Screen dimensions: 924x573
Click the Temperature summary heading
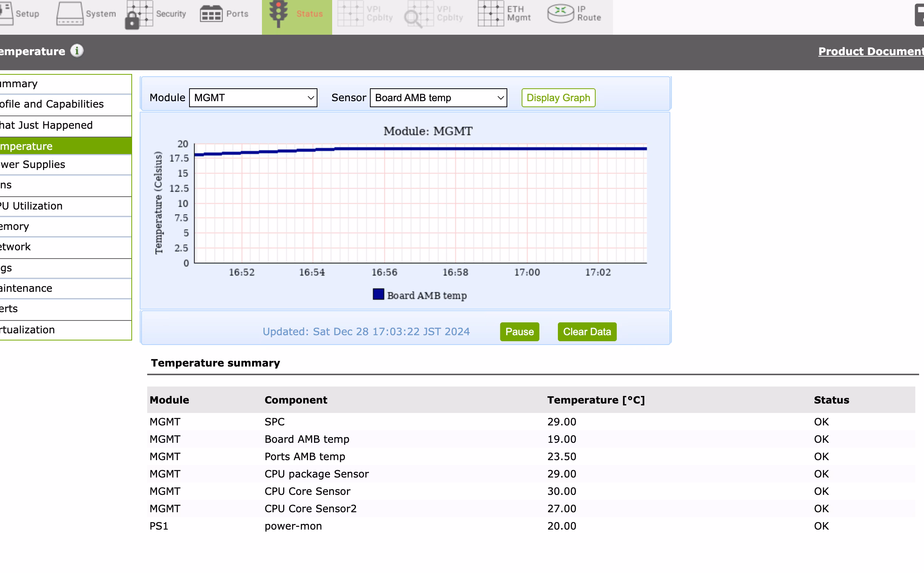click(216, 363)
